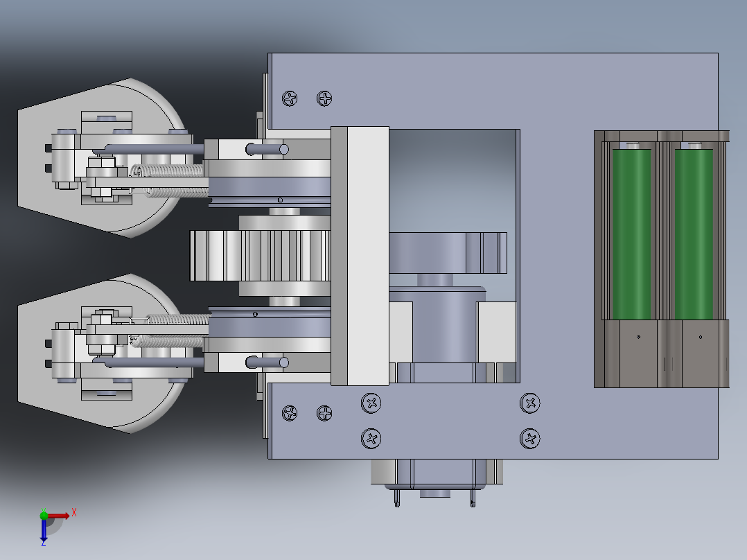The image size is (747, 560).
Task: Select the motor gear inside the housing cutout
Action: pos(448,252)
